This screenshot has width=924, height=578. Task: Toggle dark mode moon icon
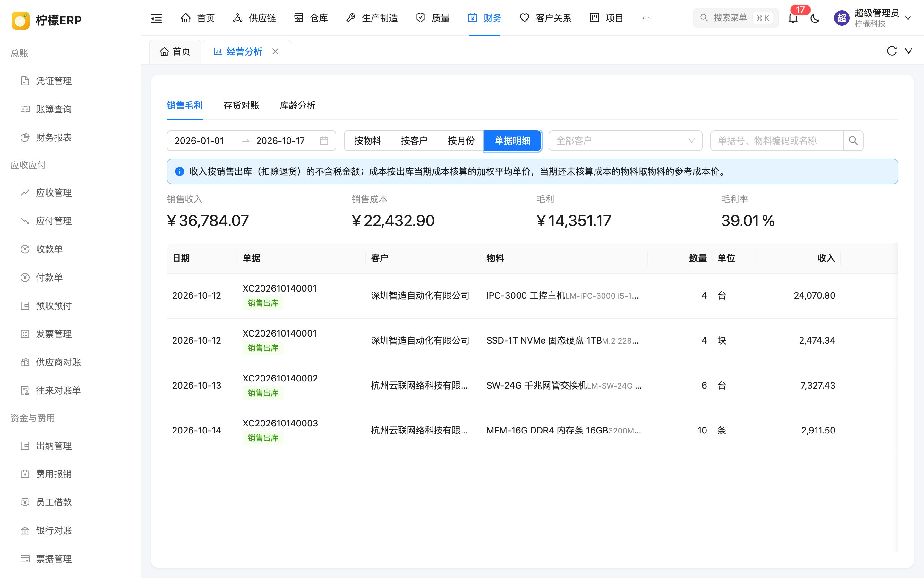[815, 18]
